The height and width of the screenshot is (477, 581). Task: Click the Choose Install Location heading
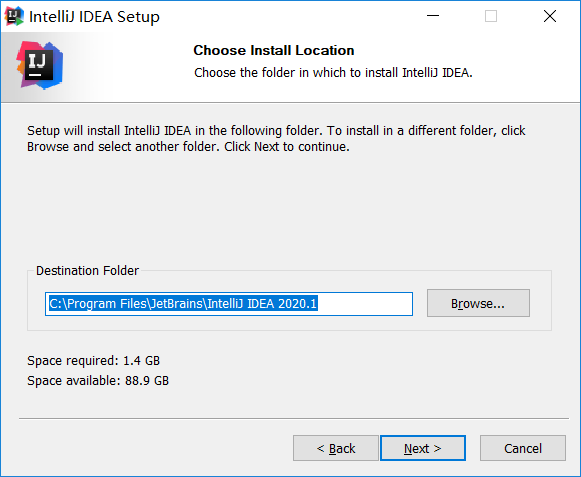274,50
